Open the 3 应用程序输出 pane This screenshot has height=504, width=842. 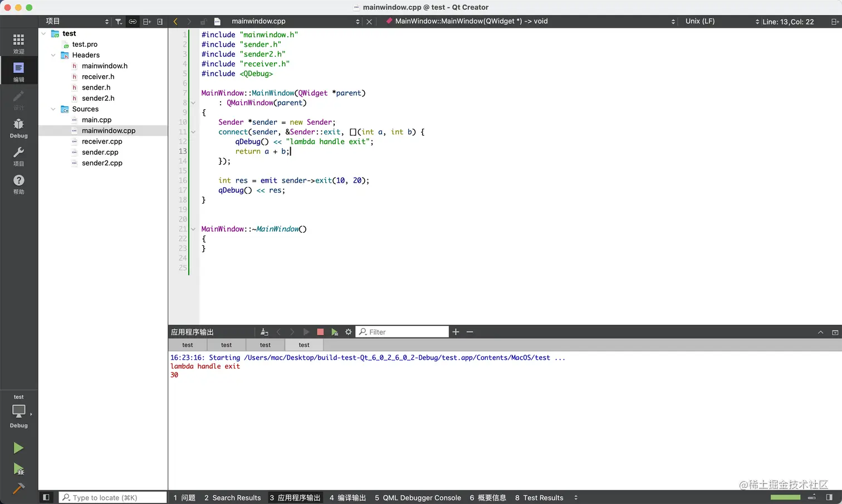295,497
